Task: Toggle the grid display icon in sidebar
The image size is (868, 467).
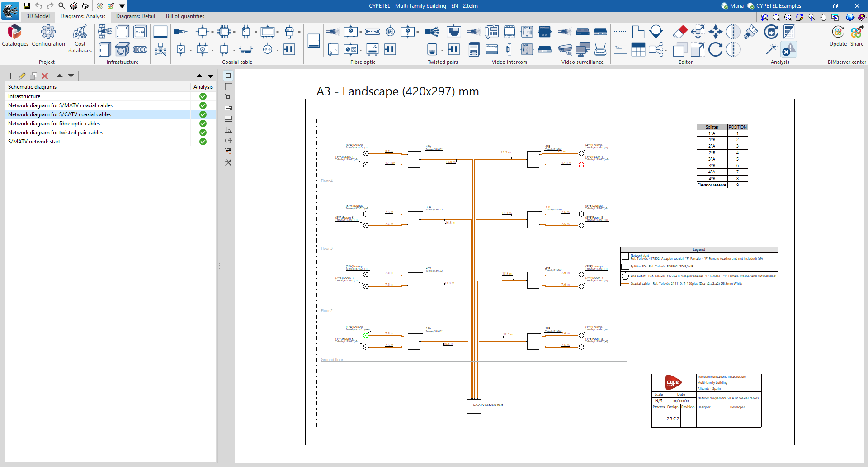Action: coord(228,86)
